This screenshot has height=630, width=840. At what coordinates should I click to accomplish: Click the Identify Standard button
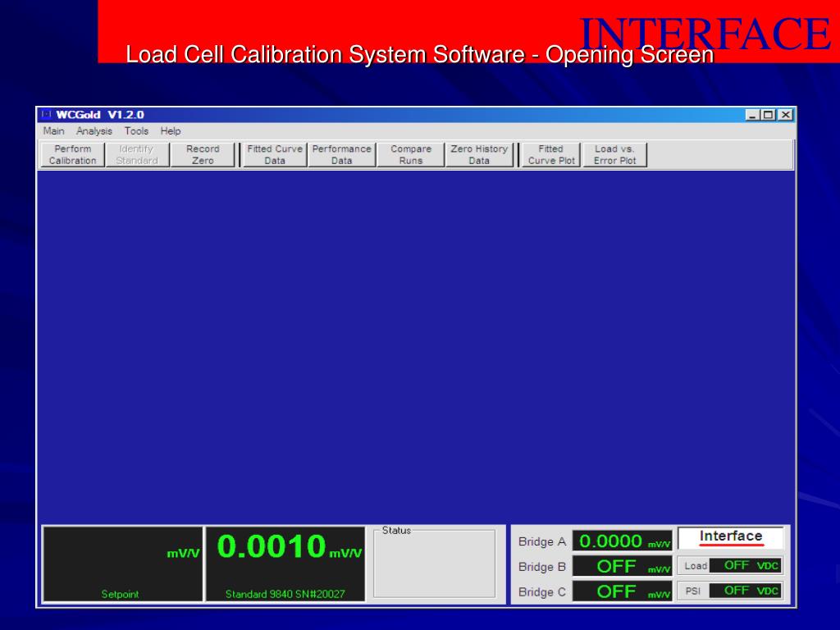point(137,155)
